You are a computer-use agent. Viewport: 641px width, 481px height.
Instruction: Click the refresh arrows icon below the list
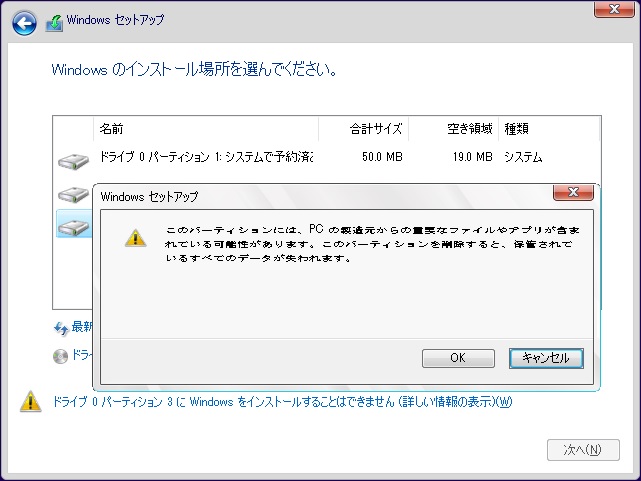61,329
